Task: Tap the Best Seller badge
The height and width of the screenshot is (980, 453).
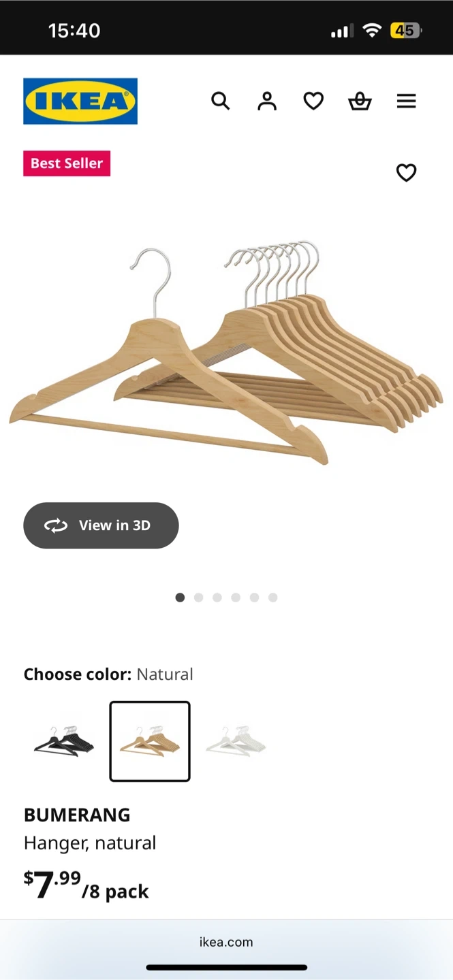Action: pyautogui.click(x=67, y=163)
